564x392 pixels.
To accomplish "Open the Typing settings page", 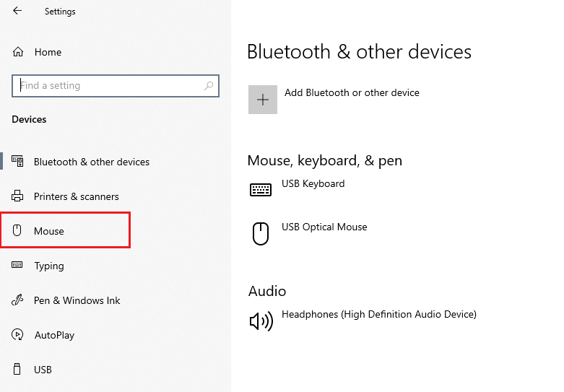I will pyautogui.click(x=49, y=266).
